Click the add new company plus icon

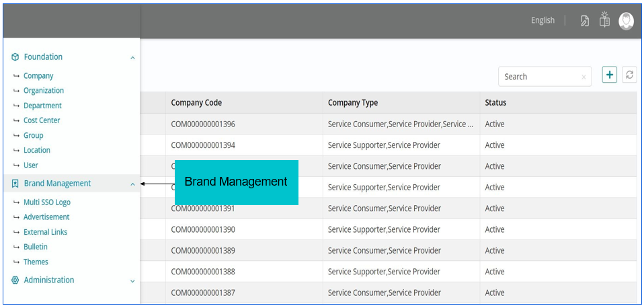coord(609,75)
